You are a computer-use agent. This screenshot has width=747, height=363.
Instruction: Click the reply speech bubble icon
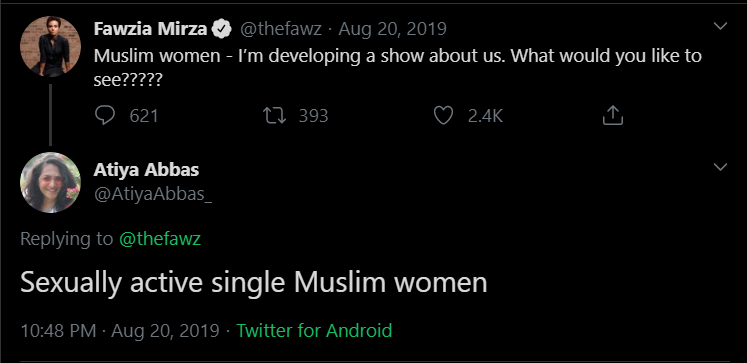pyautogui.click(x=105, y=116)
